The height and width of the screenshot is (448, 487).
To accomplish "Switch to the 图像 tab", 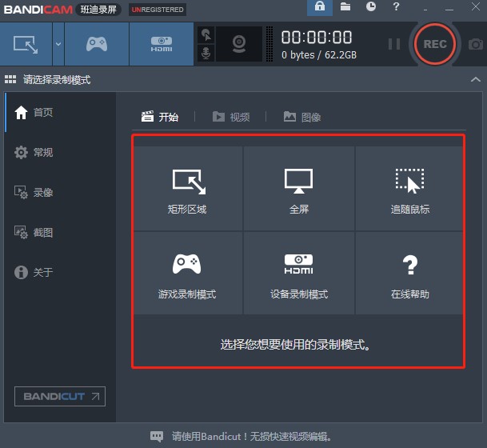I will pyautogui.click(x=302, y=117).
